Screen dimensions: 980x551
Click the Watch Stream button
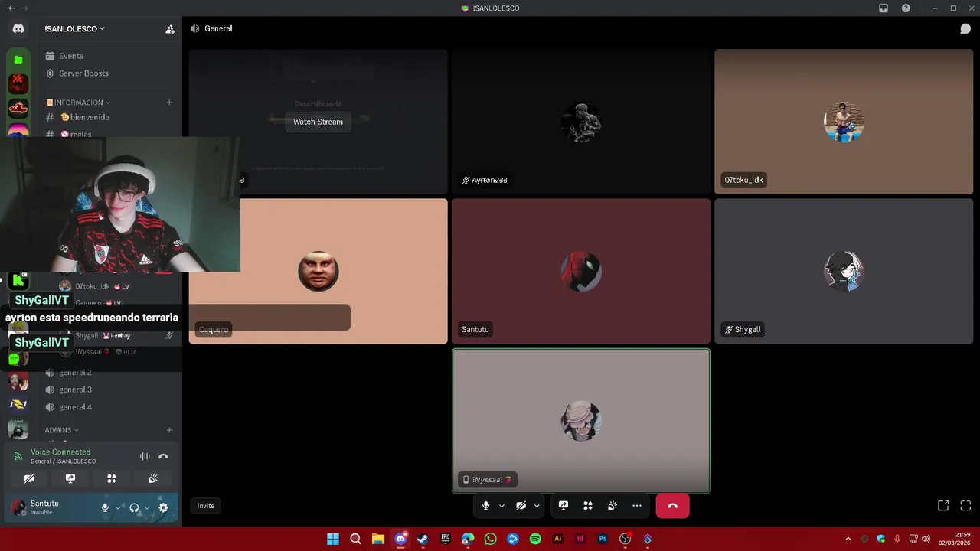point(318,122)
